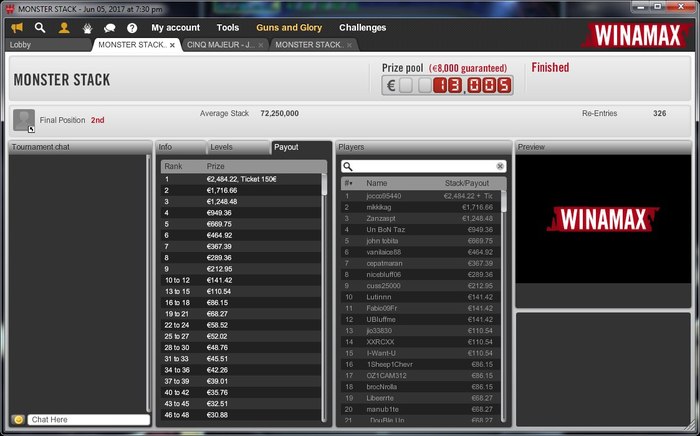Viewport: 700px width, 436px height.
Task: Open the Tools menu
Action: pos(228,28)
